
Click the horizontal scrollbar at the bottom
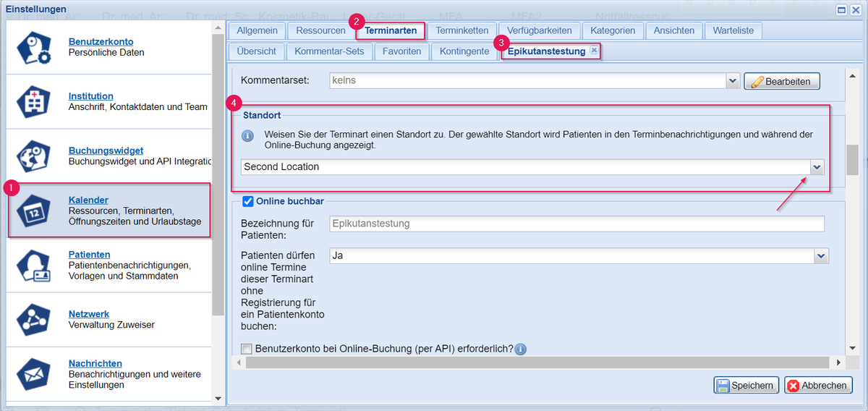535,362
